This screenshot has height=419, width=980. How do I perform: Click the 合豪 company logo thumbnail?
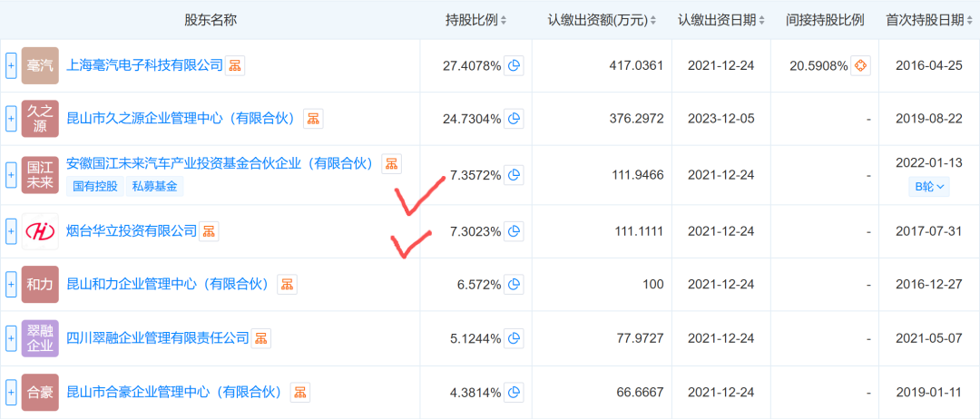(40, 392)
